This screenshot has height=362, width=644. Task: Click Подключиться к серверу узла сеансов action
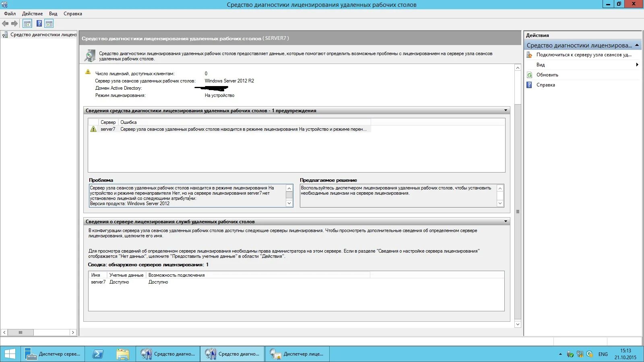click(x=584, y=55)
